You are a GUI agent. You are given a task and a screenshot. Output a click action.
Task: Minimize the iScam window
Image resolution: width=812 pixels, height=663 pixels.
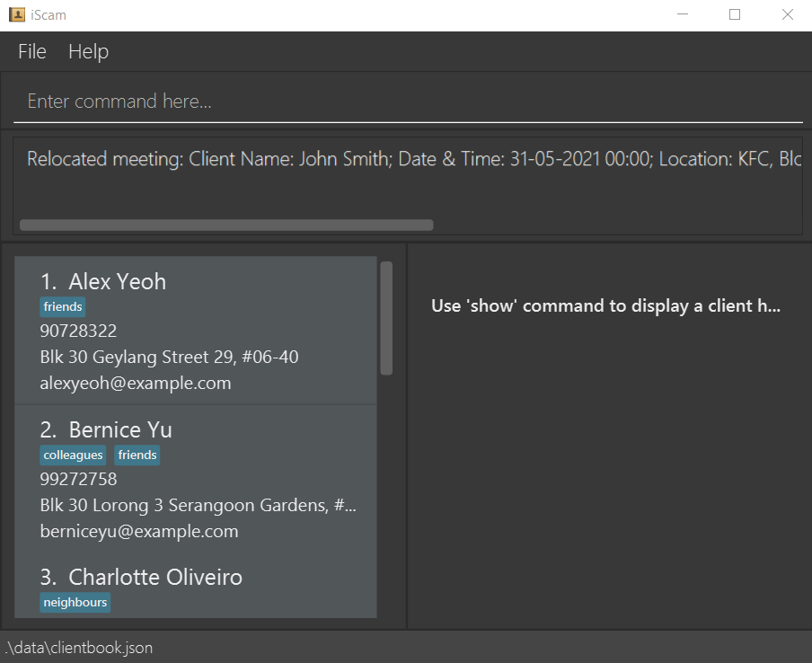click(x=683, y=14)
